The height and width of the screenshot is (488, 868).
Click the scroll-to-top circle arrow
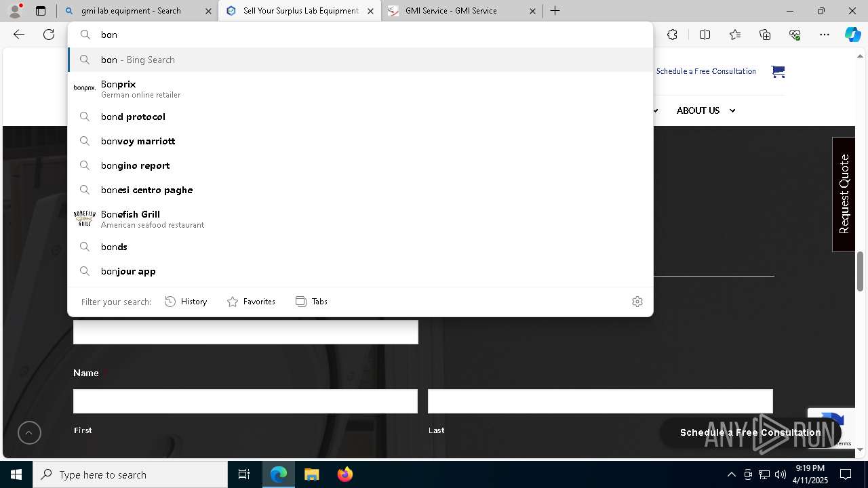coord(29,432)
